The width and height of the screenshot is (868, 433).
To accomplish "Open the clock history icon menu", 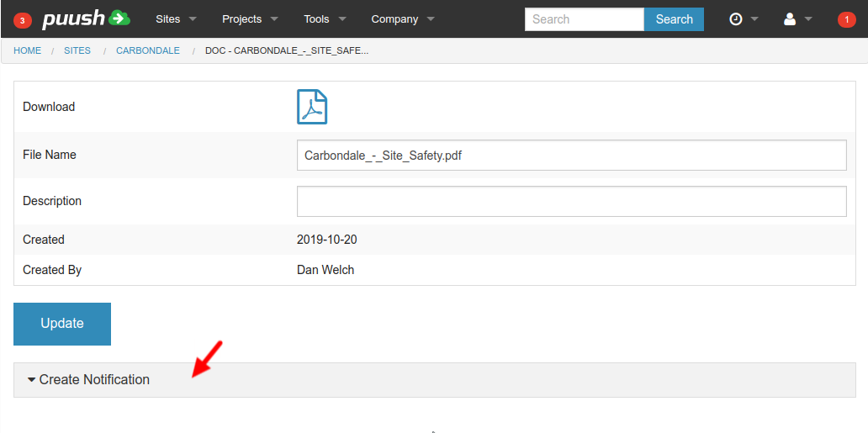I will pyautogui.click(x=743, y=18).
